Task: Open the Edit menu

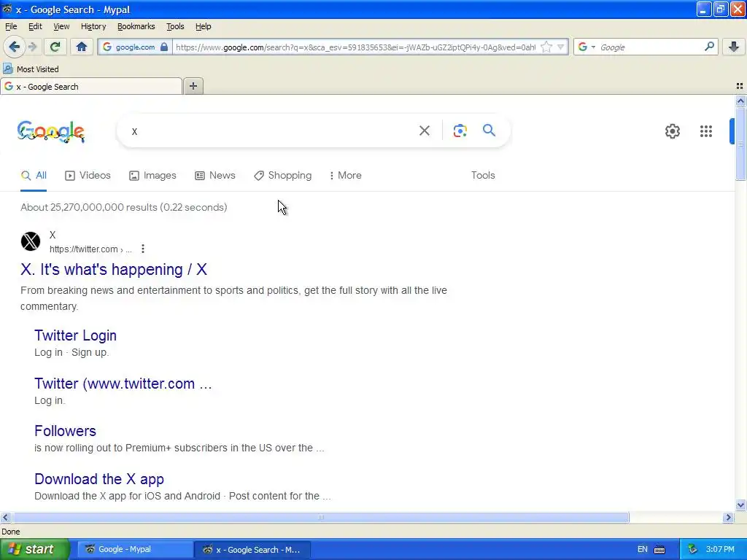Action: (35, 26)
